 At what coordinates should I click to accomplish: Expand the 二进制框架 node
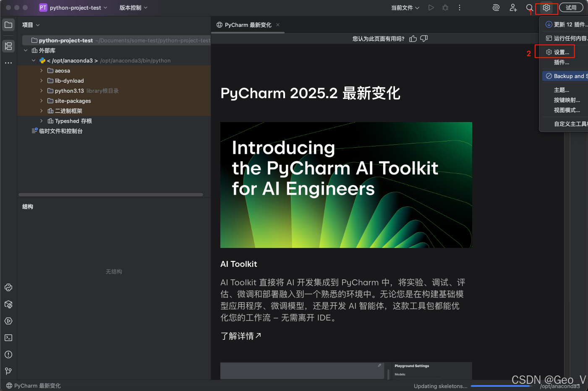click(x=41, y=111)
